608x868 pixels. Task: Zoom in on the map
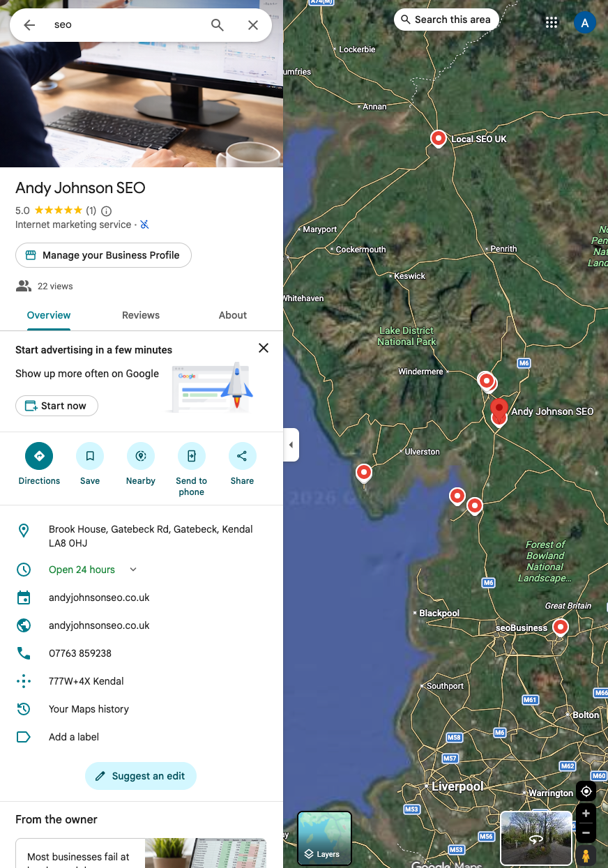tap(586, 813)
